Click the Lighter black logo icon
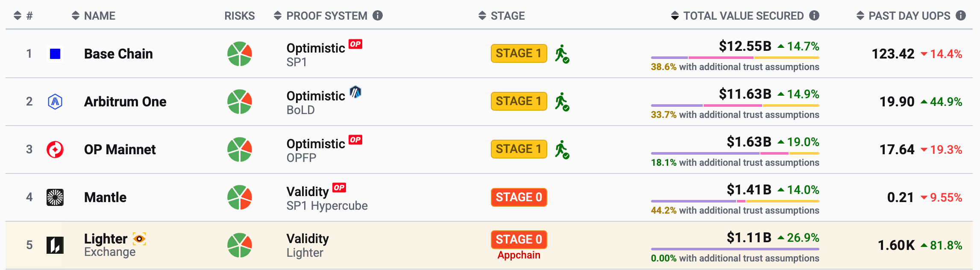980x270 pixels. (x=55, y=245)
